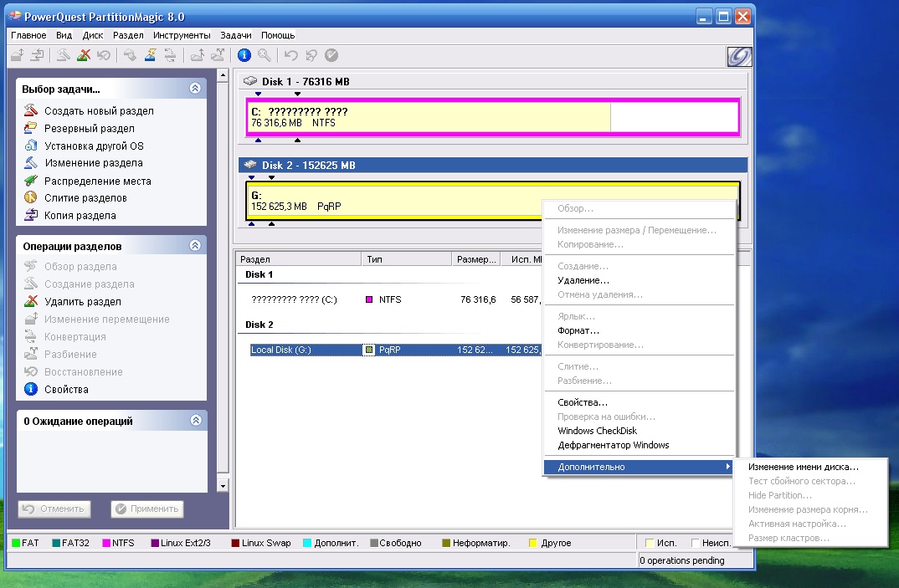Click the 0 operations pending status text
Screen dimensions: 899x588
tap(681, 560)
